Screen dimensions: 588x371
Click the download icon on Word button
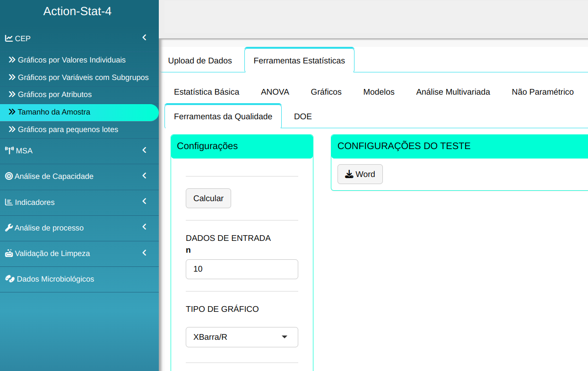point(349,174)
